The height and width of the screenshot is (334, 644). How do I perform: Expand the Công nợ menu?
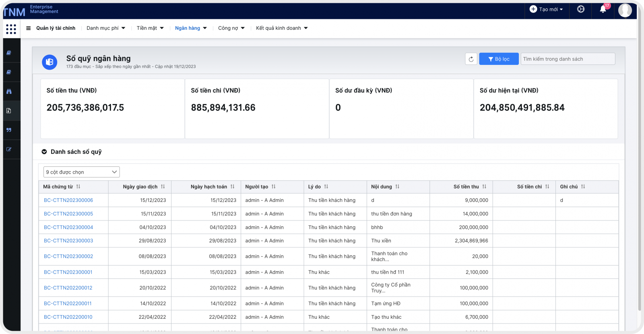tap(231, 28)
